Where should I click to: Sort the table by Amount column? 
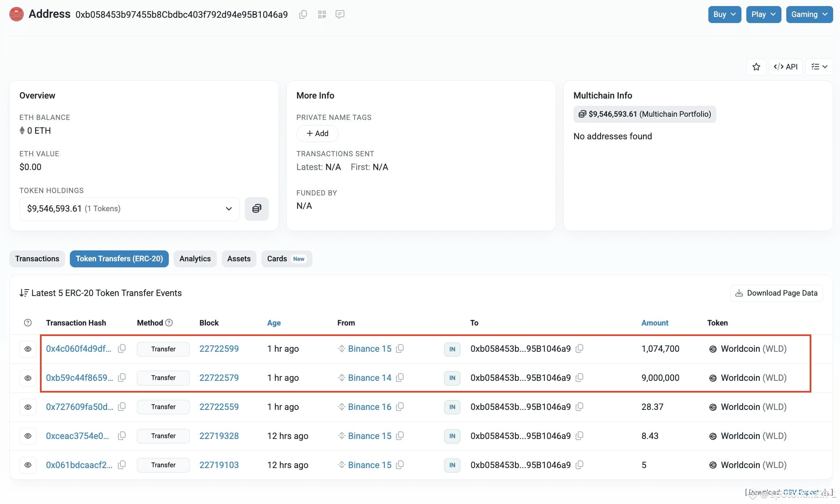(x=655, y=323)
